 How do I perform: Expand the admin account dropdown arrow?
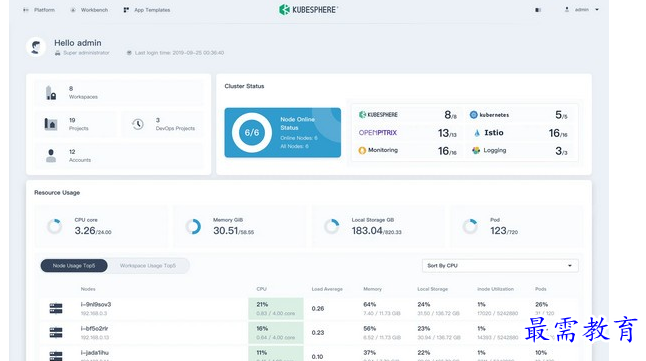pos(597,9)
